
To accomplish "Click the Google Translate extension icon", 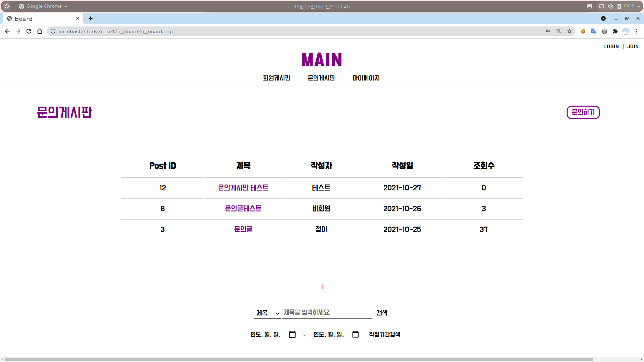I will coord(594,31).
